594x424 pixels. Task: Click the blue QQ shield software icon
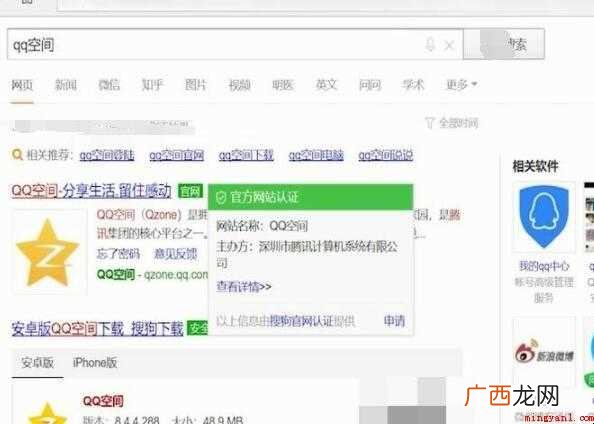(x=544, y=216)
